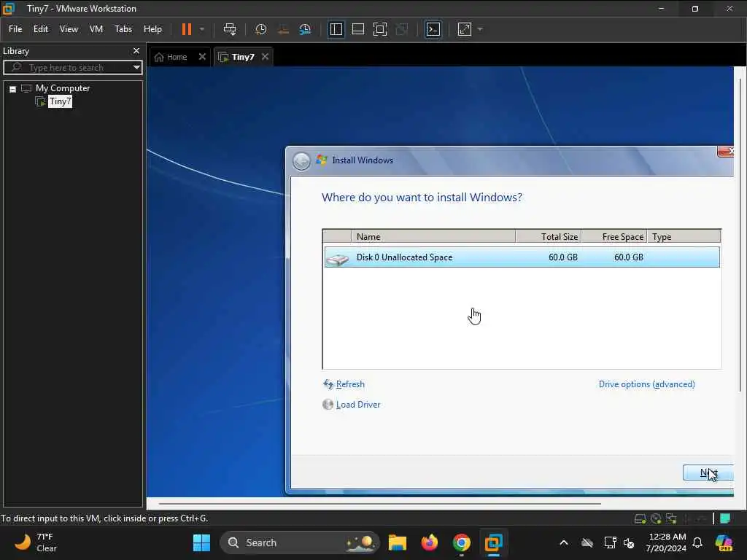Viewport: 747px width, 560px height.
Task: Click the network adapter status icon
Action: [x=672, y=518]
